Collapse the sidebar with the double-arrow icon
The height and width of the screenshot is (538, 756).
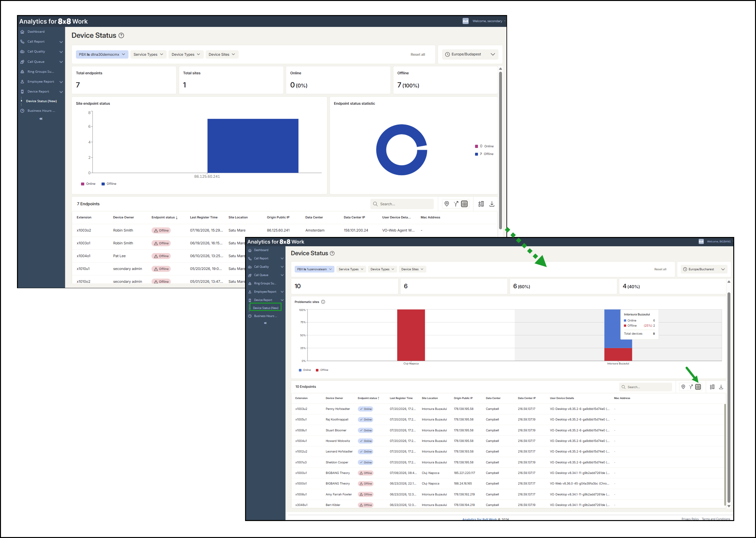coord(41,118)
